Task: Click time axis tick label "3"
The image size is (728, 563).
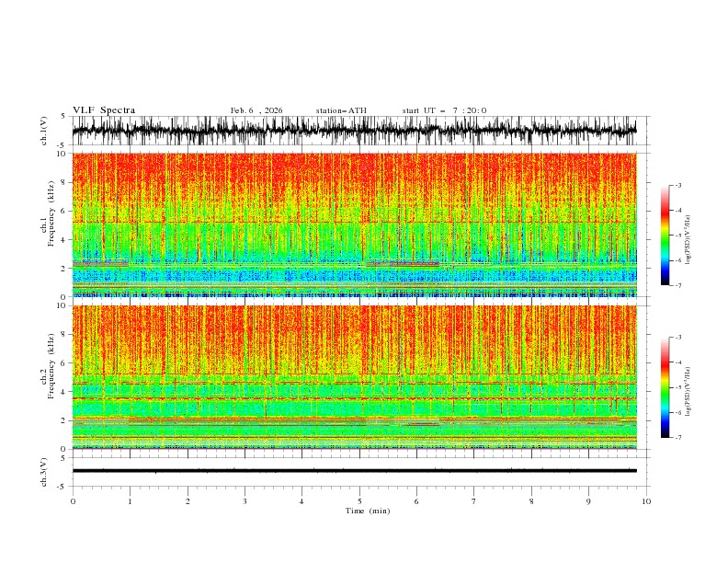Action: pos(245,501)
